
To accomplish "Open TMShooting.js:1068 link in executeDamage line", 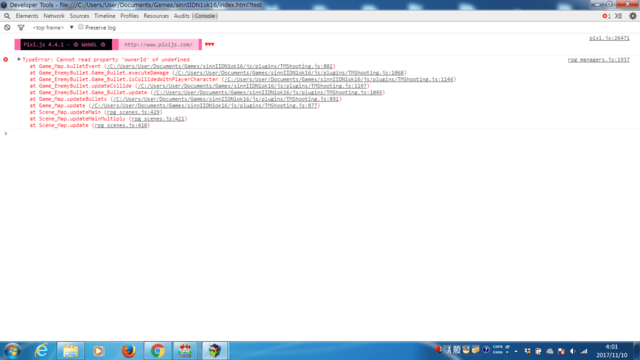I will point(289,73).
